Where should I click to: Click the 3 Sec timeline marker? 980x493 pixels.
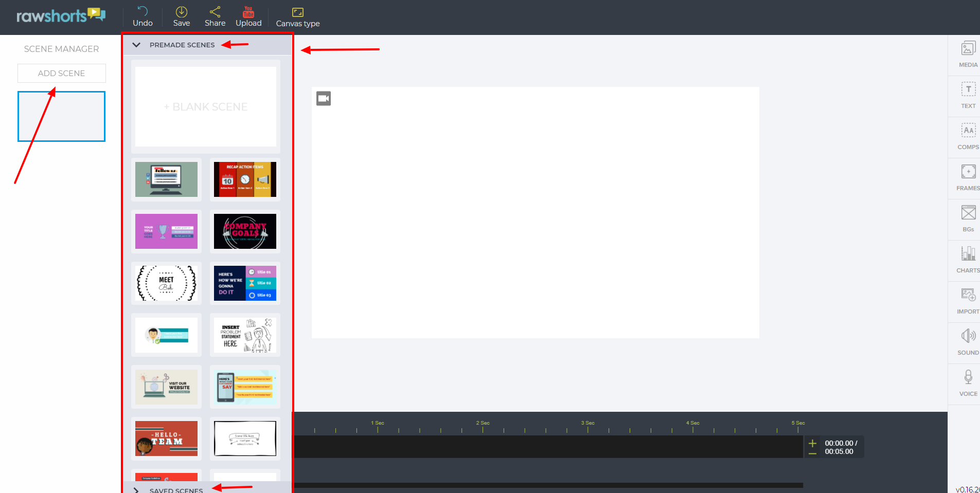(587, 423)
